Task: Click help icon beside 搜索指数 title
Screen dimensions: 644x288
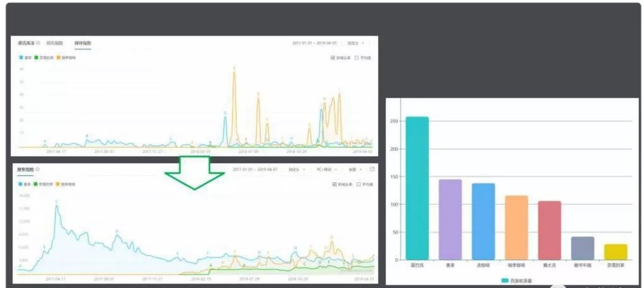Action: click(x=37, y=170)
